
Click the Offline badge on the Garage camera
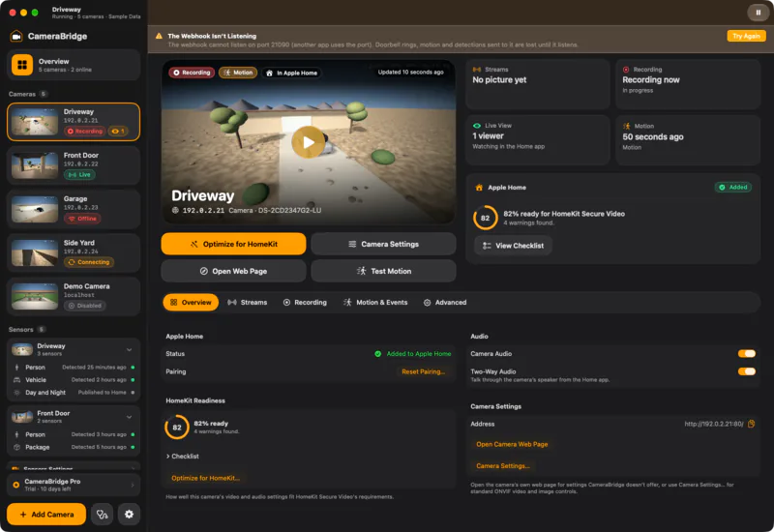(82, 219)
